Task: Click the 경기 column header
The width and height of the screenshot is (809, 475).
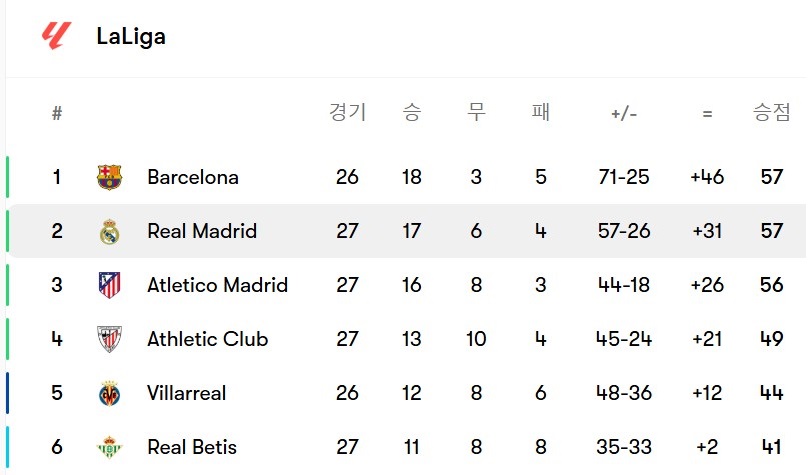Action: tap(347, 113)
